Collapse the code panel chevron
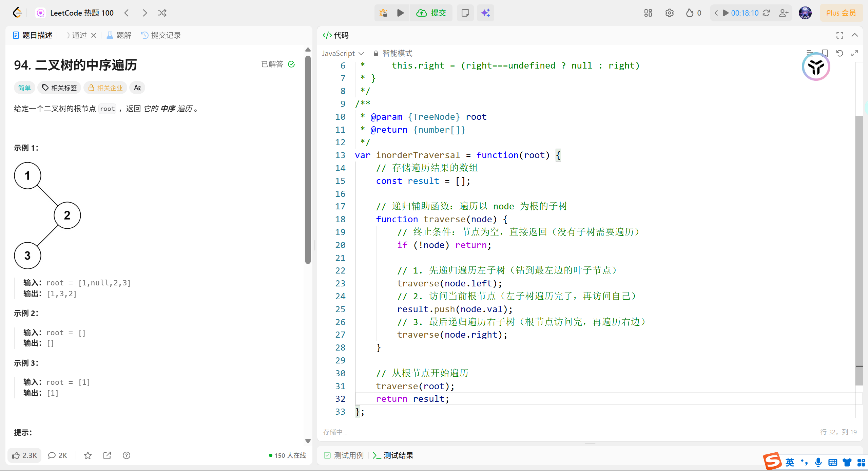This screenshot has height=471, width=868. pos(855,35)
